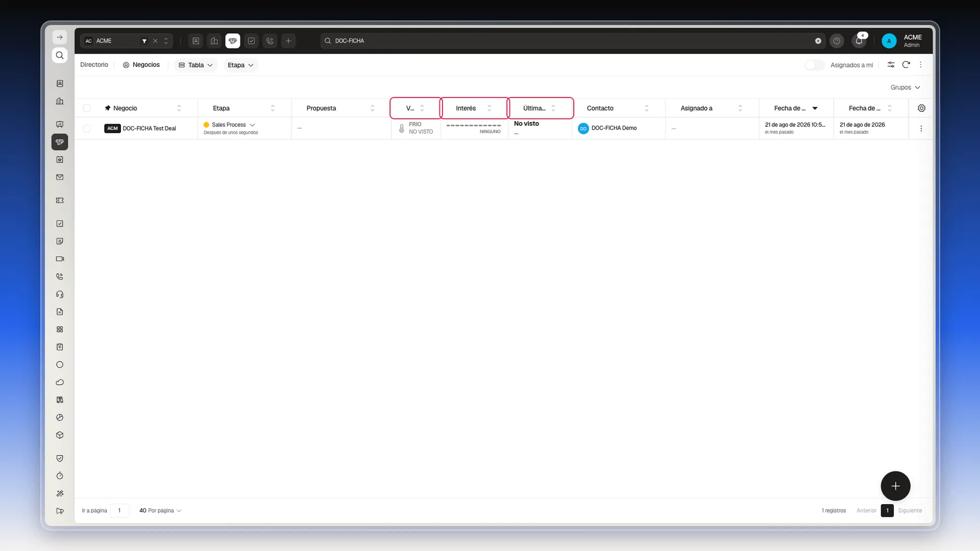The image size is (980, 551).
Task: Select the DOC-FICHA Test Deal row checkbox
Action: (x=87, y=129)
